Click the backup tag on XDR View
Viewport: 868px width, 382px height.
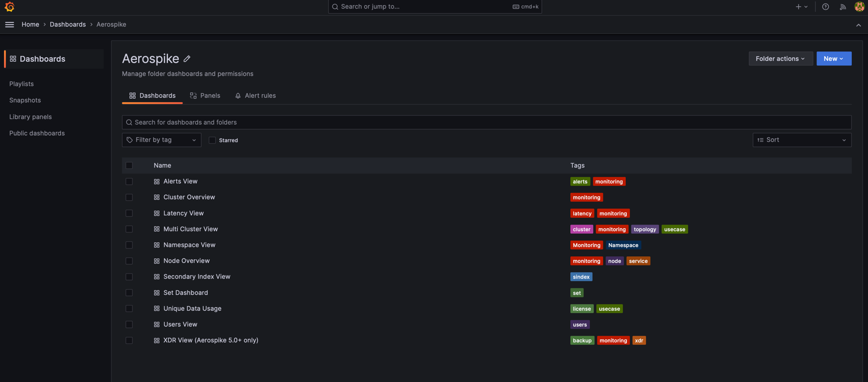(582, 340)
